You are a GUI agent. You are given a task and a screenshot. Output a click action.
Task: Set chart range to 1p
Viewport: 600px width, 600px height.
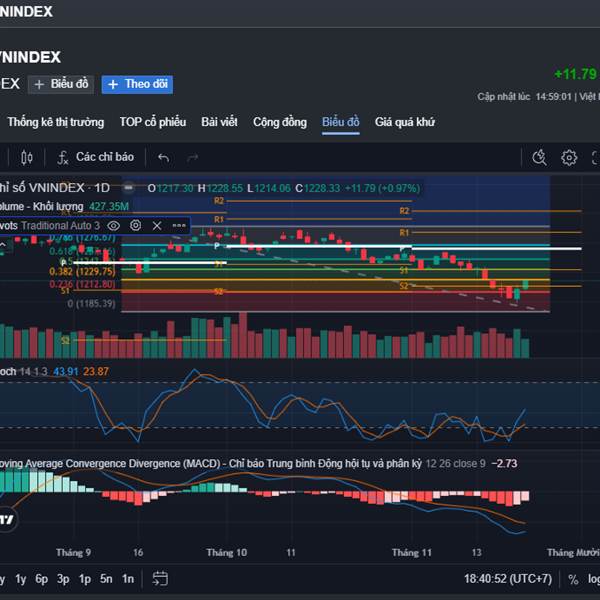pyautogui.click(x=85, y=579)
